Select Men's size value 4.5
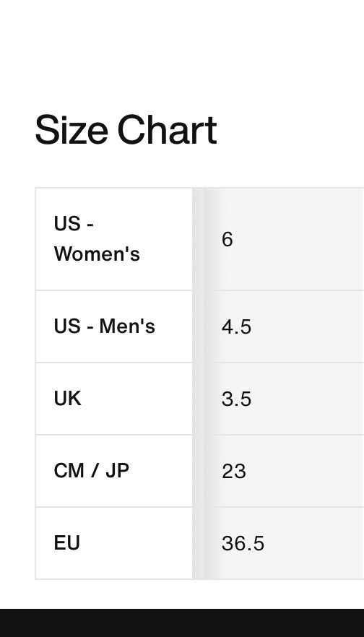 [236, 326]
